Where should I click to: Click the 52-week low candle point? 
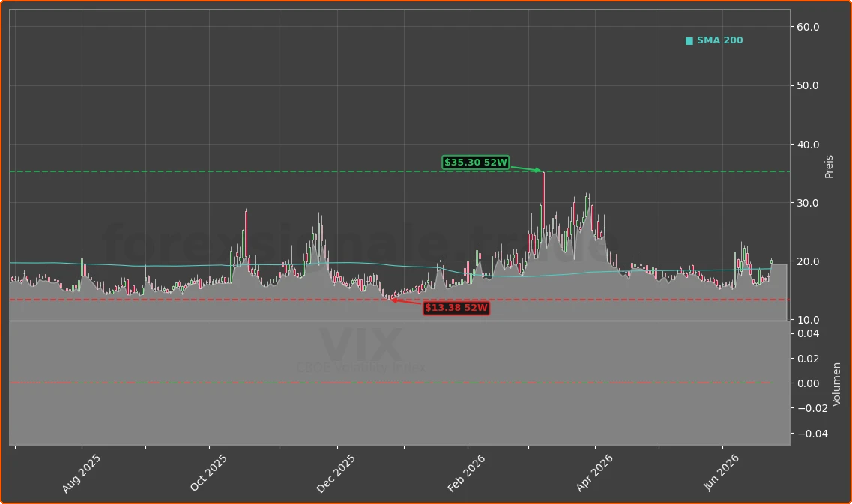390,299
